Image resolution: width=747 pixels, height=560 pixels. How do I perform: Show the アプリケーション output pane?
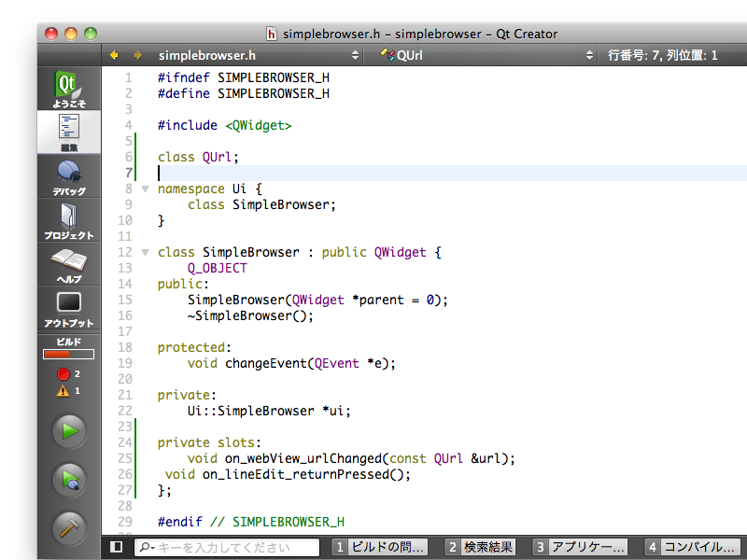[579, 547]
